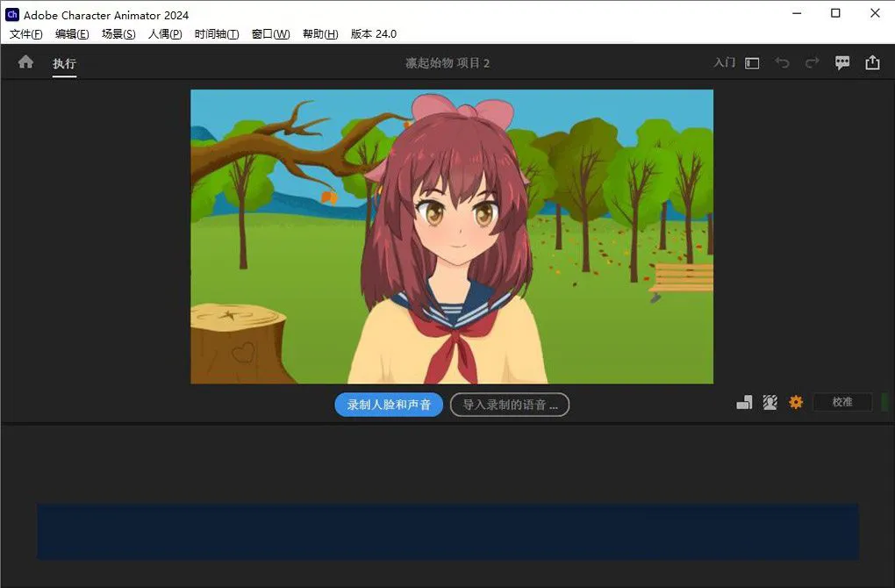Click the undo arrow icon
This screenshot has width=895, height=588.
(x=782, y=63)
